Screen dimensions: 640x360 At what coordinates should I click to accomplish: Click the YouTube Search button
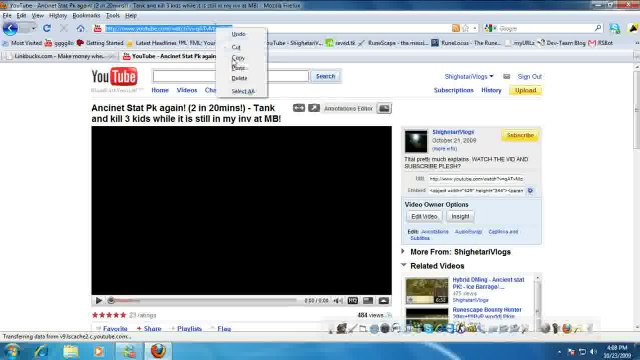coord(325,76)
